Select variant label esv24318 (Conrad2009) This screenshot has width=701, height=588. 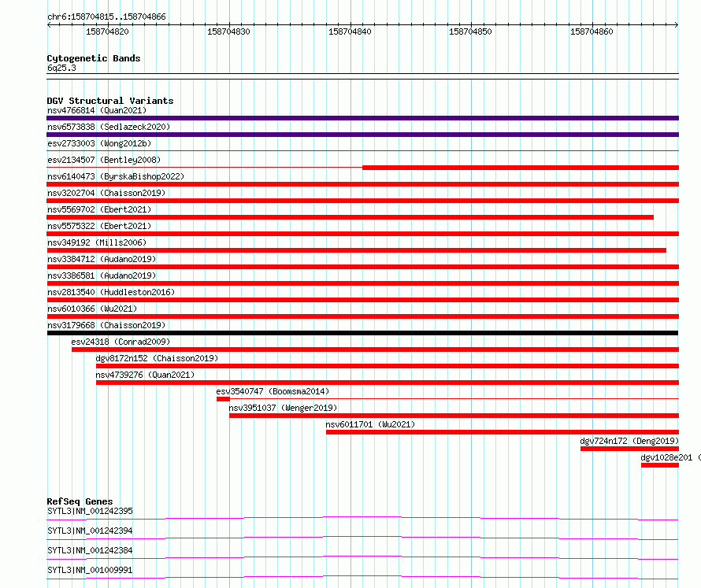121,342
